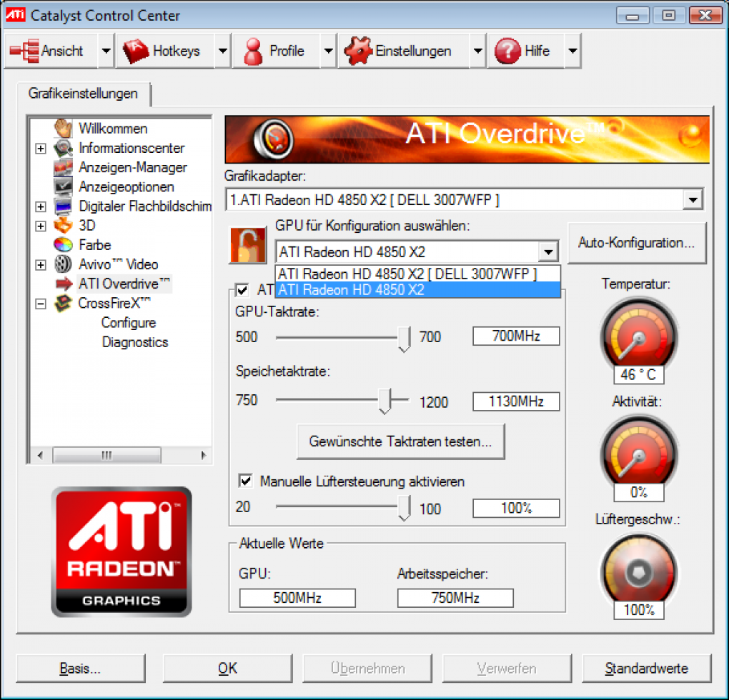Click the fan speed slider thumb
Screen dimensions: 729x700
pyautogui.click(x=404, y=508)
